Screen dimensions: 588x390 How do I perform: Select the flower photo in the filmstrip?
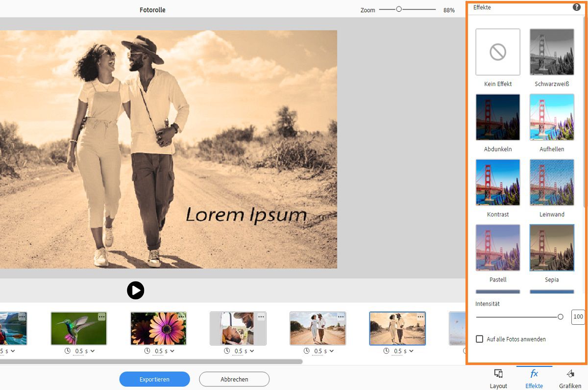[x=158, y=328]
